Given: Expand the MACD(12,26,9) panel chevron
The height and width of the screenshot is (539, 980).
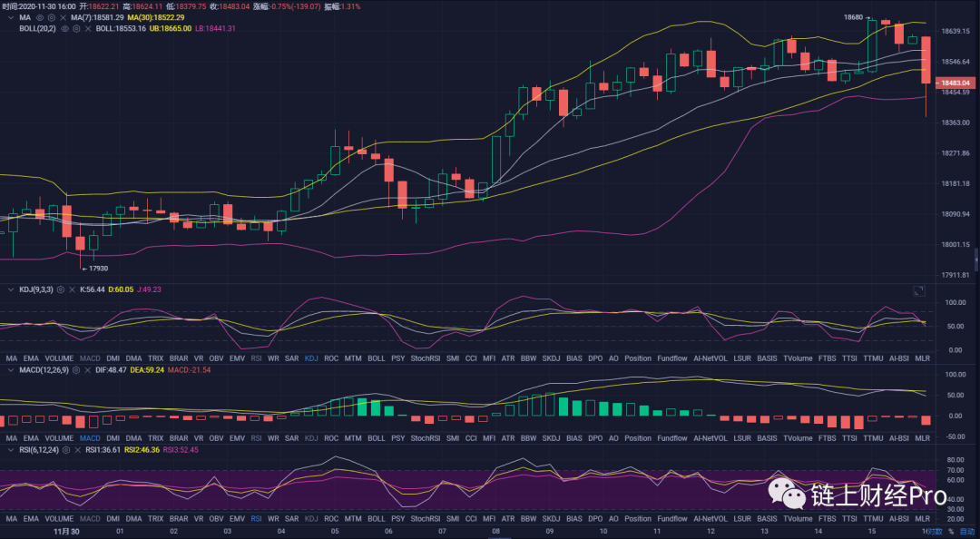Looking at the screenshot, I should [x=9, y=370].
